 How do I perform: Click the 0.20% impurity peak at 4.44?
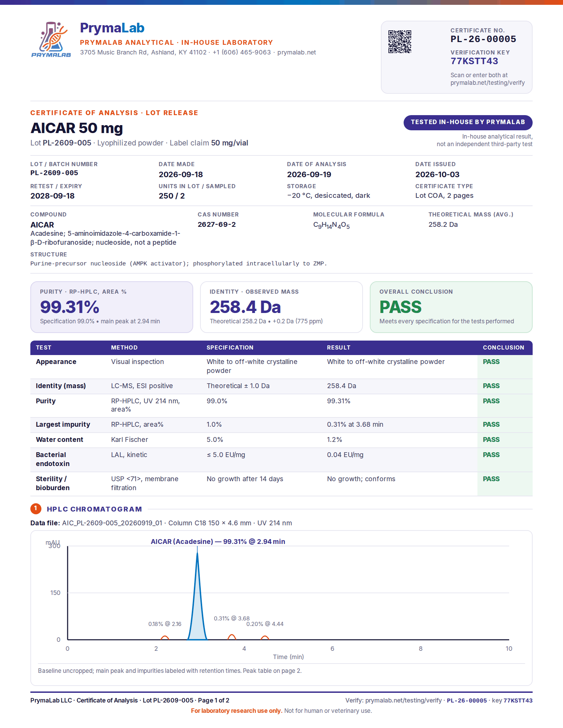click(265, 638)
